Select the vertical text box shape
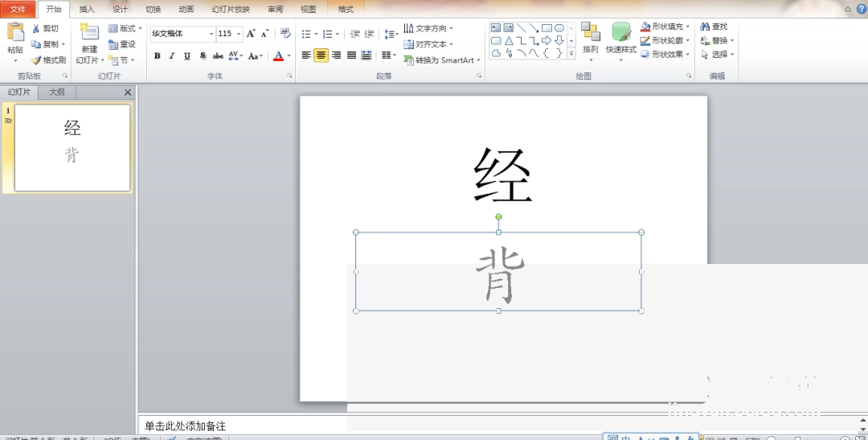 click(x=508, y=27)
